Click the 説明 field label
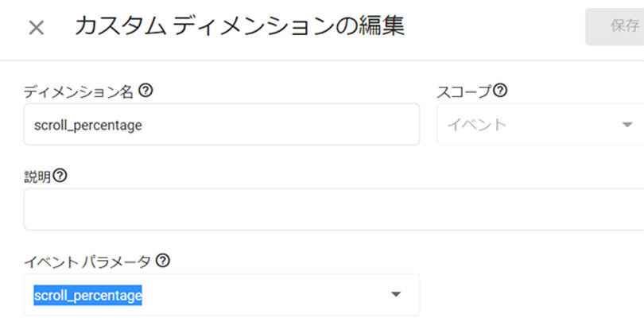This screenshot has width=644, height=318. click(x=37, y=177)
